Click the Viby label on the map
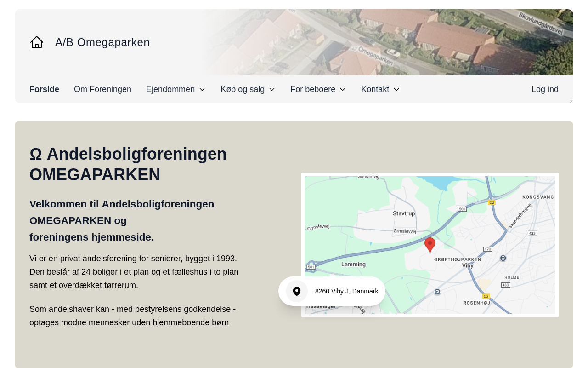Image resolution: width=588 pixels, height=368 pixels. pyautogui.click(x=468, y=265)
